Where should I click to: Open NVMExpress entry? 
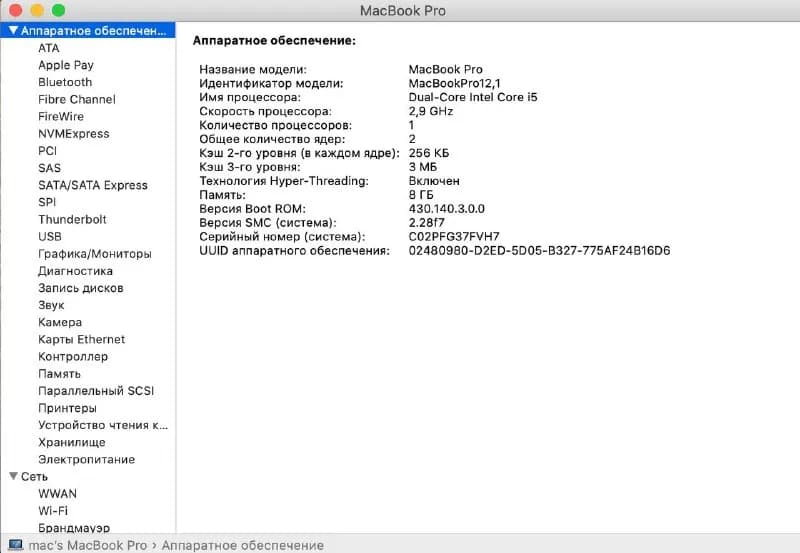coord(73,134)
